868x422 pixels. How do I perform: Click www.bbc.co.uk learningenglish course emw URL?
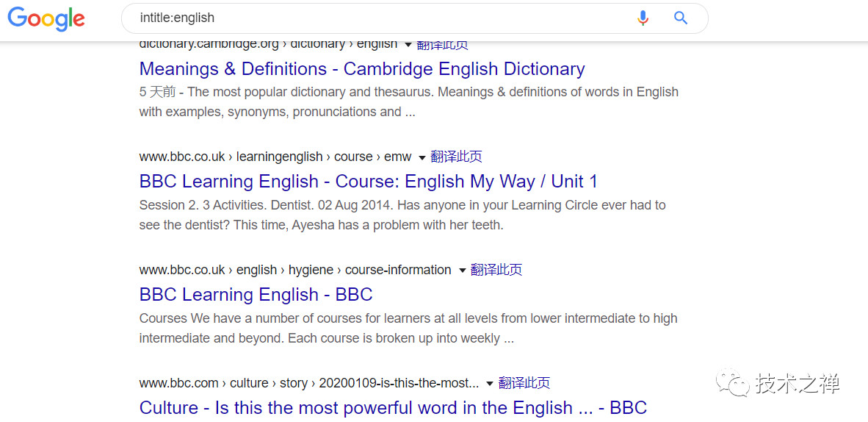pos(275,157)
